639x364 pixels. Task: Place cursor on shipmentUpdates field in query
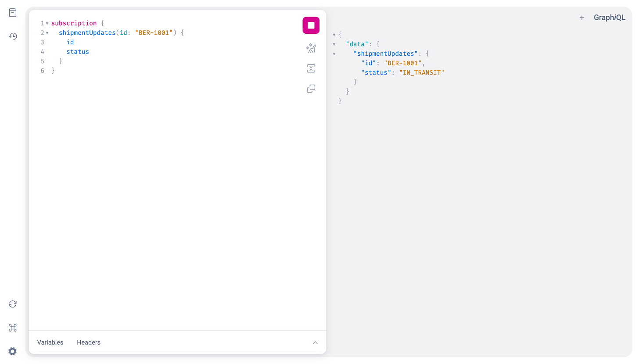(x=87, y=33)
